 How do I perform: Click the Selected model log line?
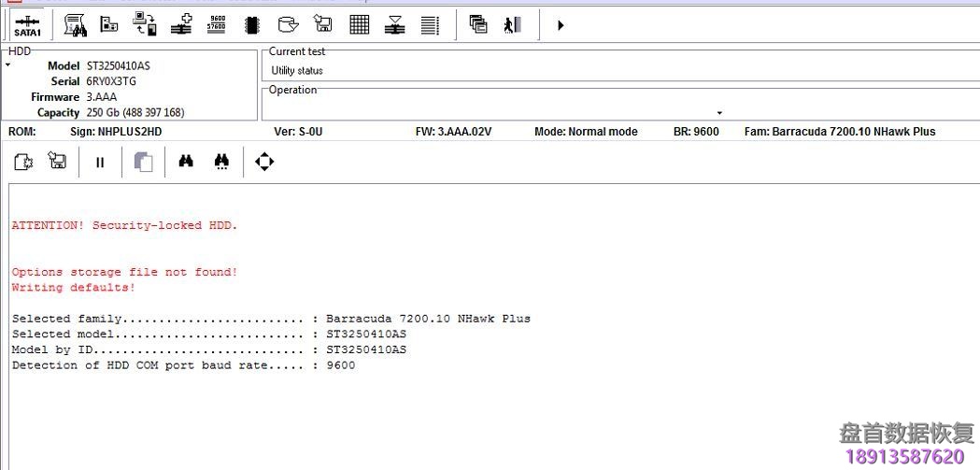[x=208, y=335]
